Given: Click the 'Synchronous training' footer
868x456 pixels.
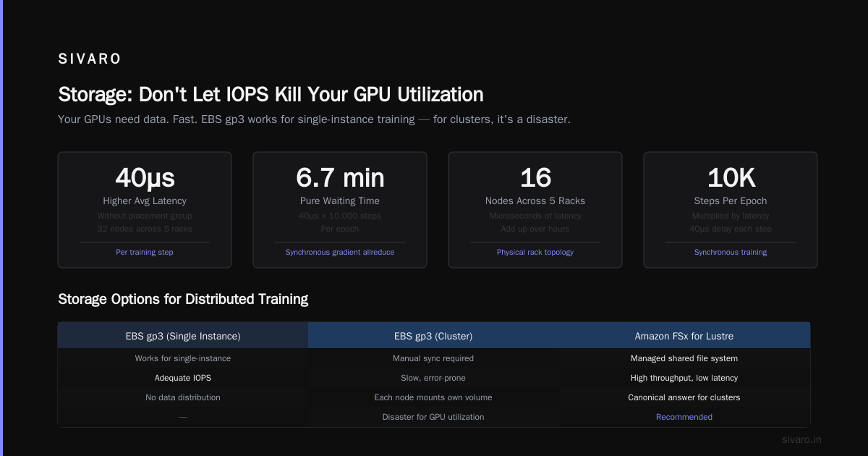Looking at the screenshot, I should (x=731, y=253).
